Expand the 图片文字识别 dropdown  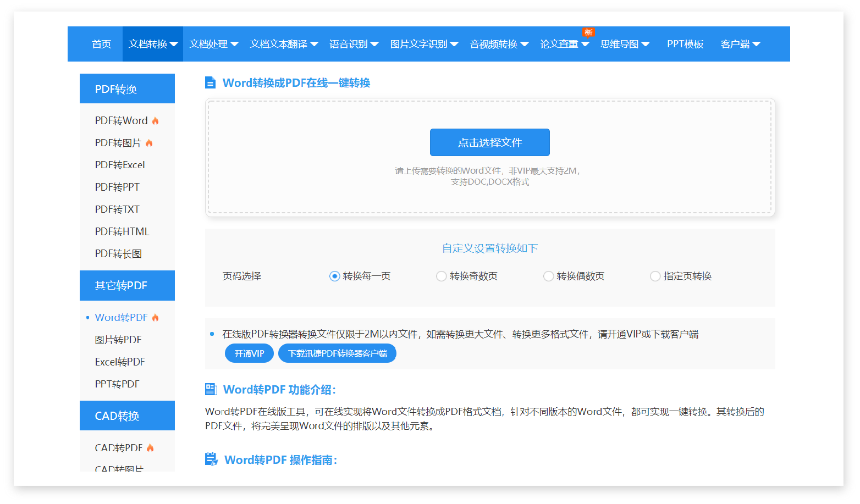[424, 44]
